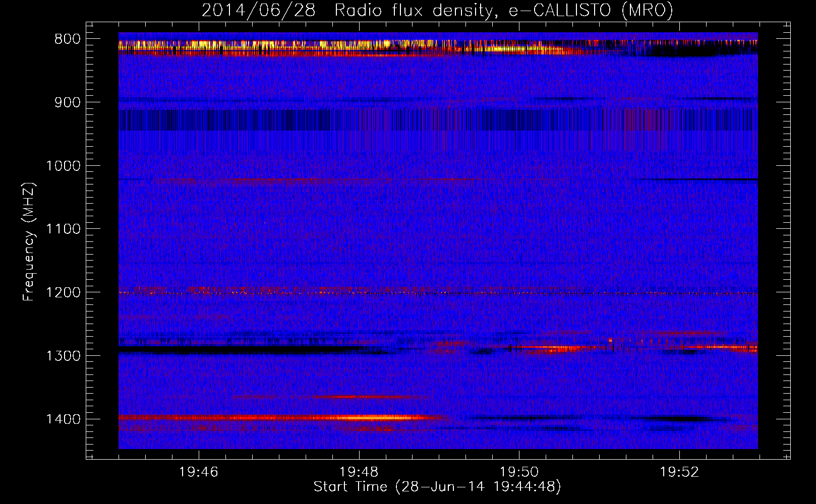Select the 'Frequency (MHZ)' y-axis label
The width and height of the screenshot is (816, 504).
[x=29, y=242]
